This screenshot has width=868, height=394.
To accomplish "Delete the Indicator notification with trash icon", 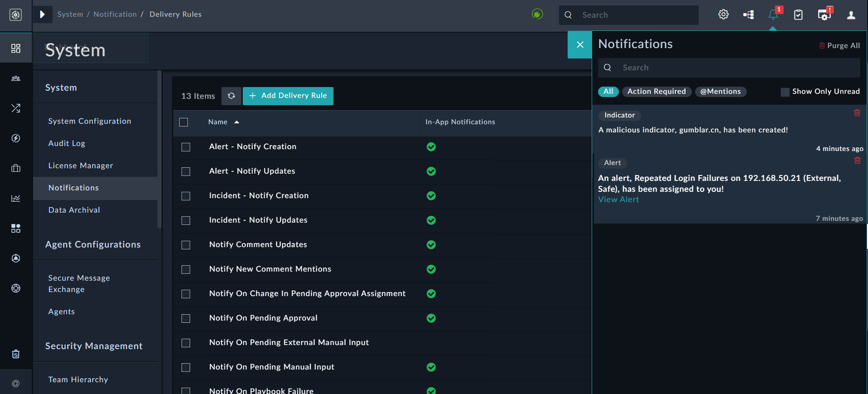I will click(857, 113).
